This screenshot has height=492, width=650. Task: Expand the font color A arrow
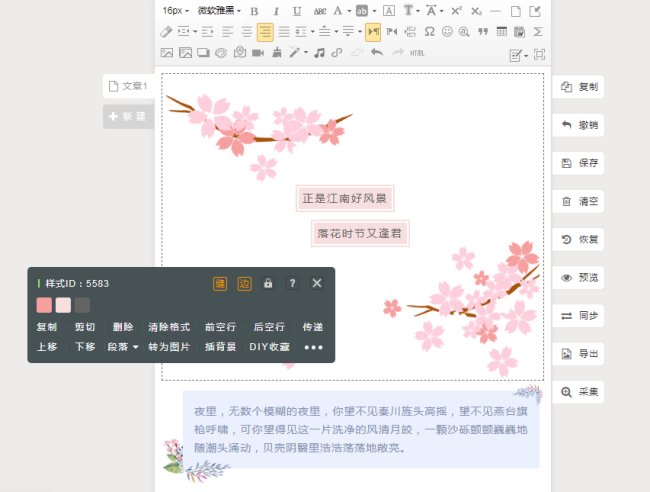tap(349, 11)
